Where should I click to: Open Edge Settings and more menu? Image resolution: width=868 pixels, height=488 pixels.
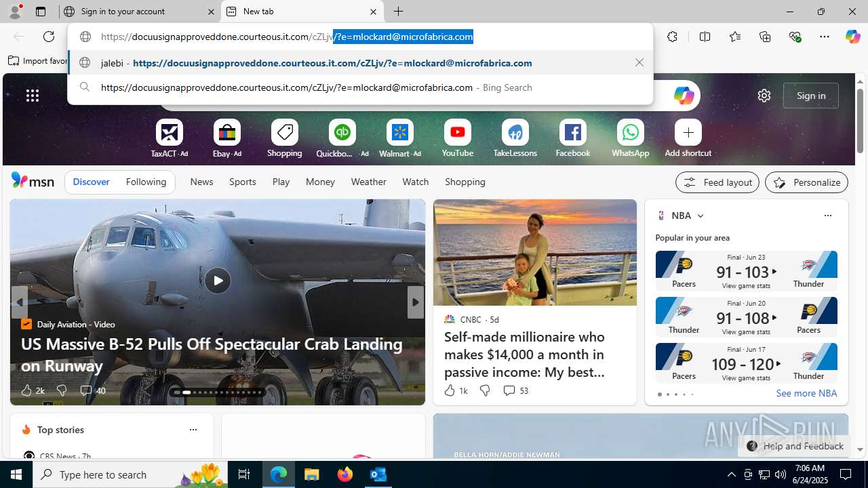[x=825, y=37]
